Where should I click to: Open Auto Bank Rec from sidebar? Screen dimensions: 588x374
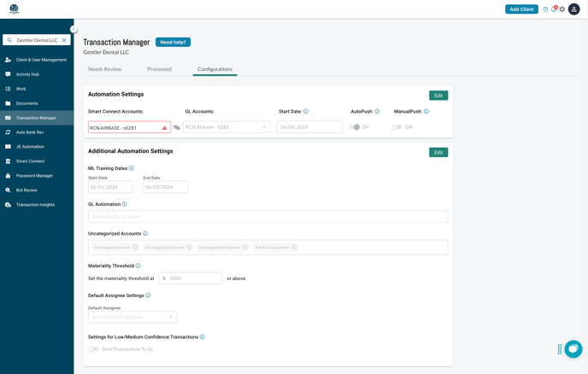pyautogui.click(x=30, y=132)
